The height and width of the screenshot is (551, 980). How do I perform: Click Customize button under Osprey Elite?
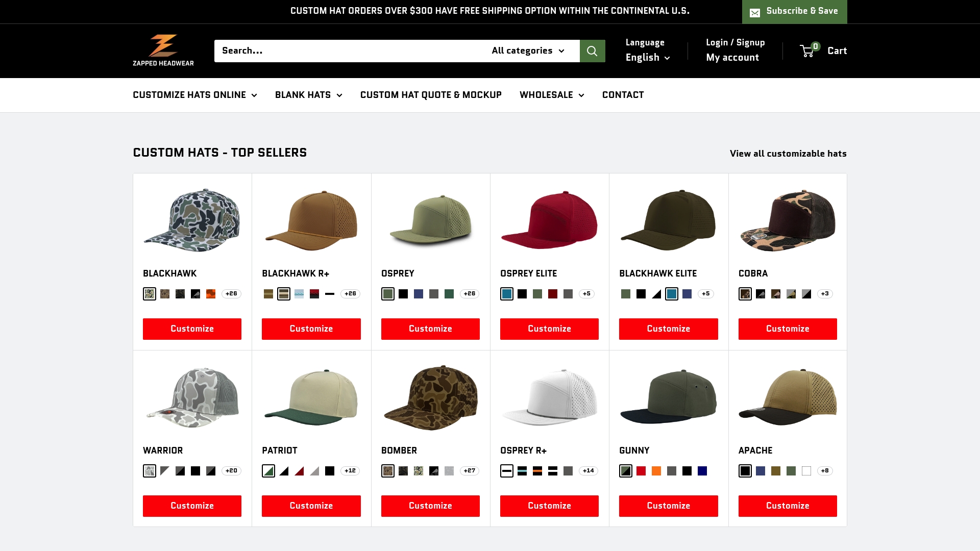549,329
